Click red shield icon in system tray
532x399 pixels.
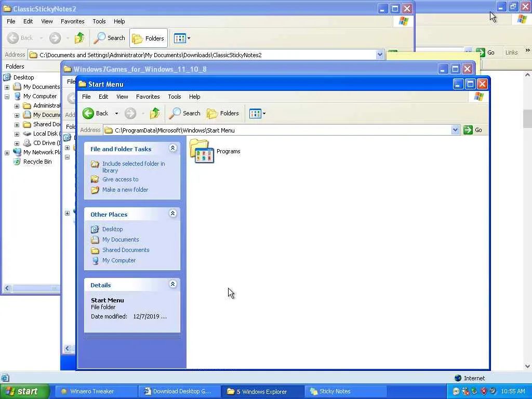point(484,392)
